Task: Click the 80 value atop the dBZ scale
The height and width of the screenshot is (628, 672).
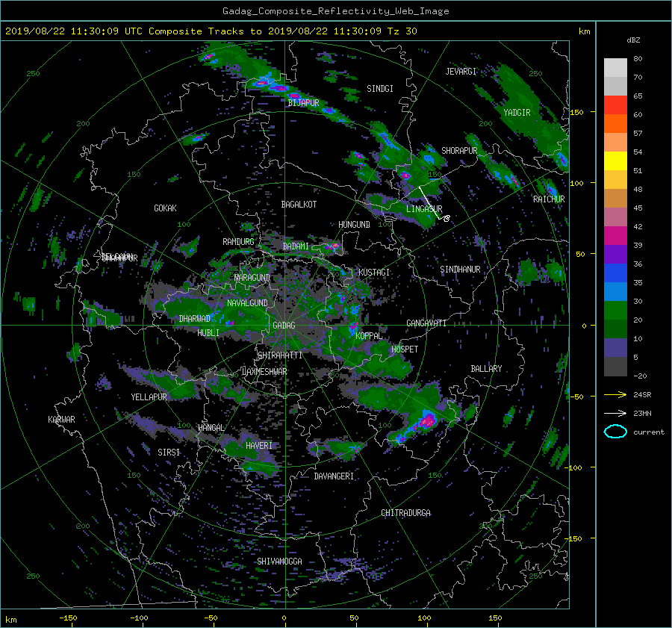Action: [x=638, y=59]
